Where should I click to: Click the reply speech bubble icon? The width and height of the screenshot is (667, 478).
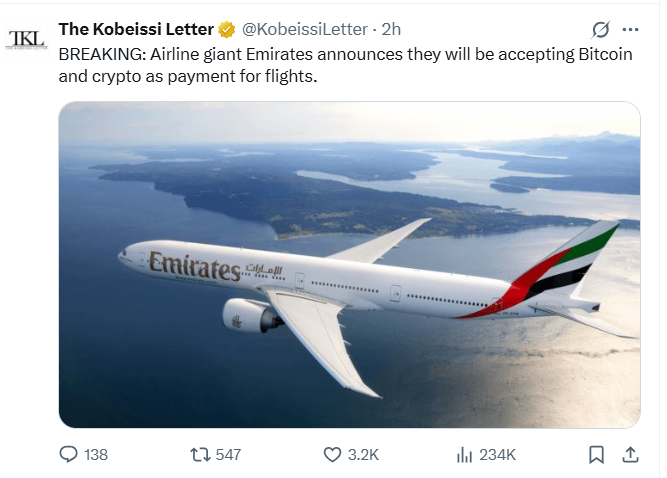pos(68,455)
